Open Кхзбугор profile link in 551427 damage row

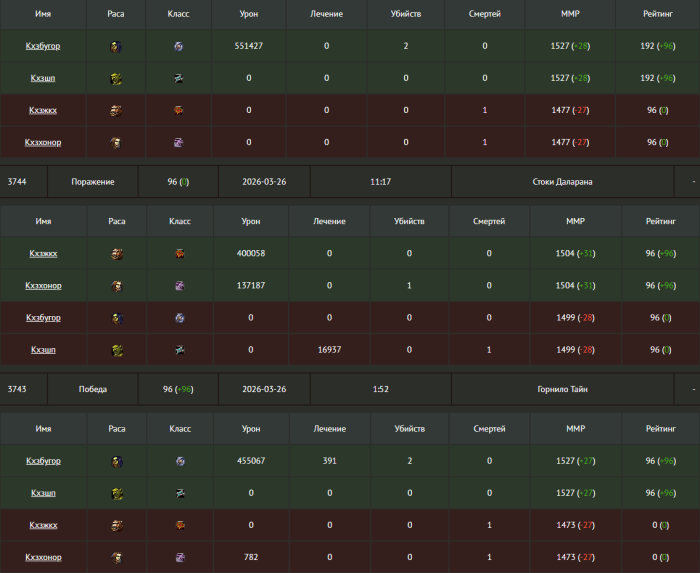(43, 46)
